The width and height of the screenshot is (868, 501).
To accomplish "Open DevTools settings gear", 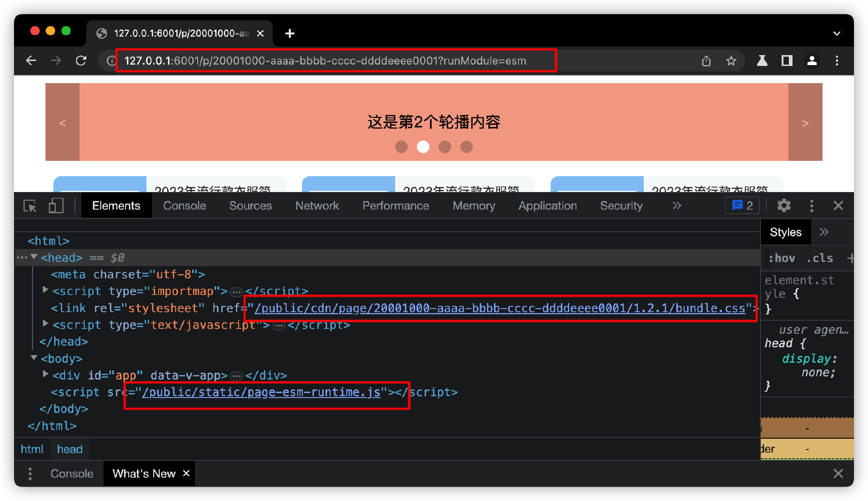I will click(x=784, y=206).
